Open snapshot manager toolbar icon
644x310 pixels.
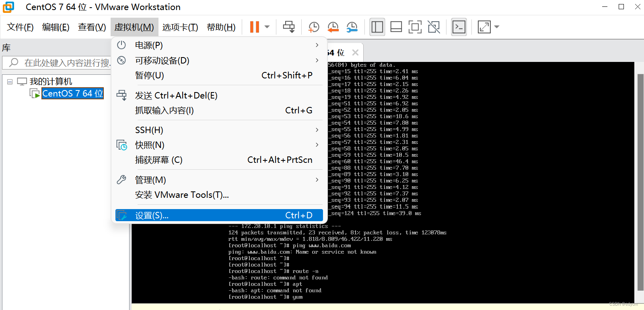(352, 27)
